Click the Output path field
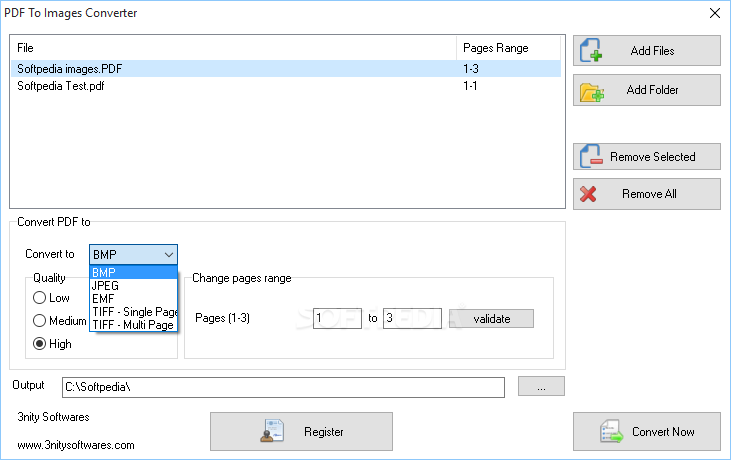 click(x=283, y=387)
